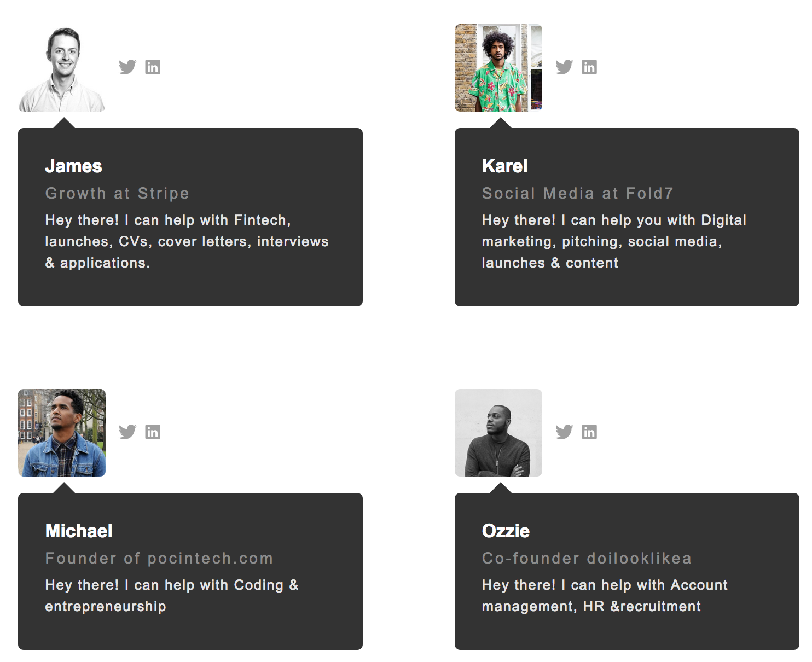
Task: Open Ozzie's Twitter icon
Action: pyautogui.click(x=564, y=432)
